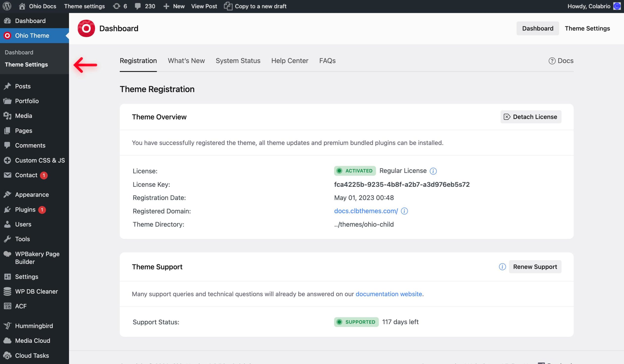
Task: Click the Users person icon
Action: pos(7,224)
